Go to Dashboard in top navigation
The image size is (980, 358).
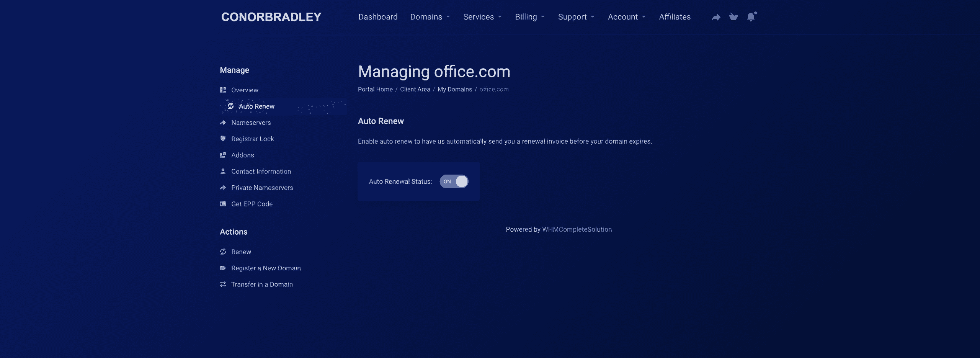pos(378,17)
